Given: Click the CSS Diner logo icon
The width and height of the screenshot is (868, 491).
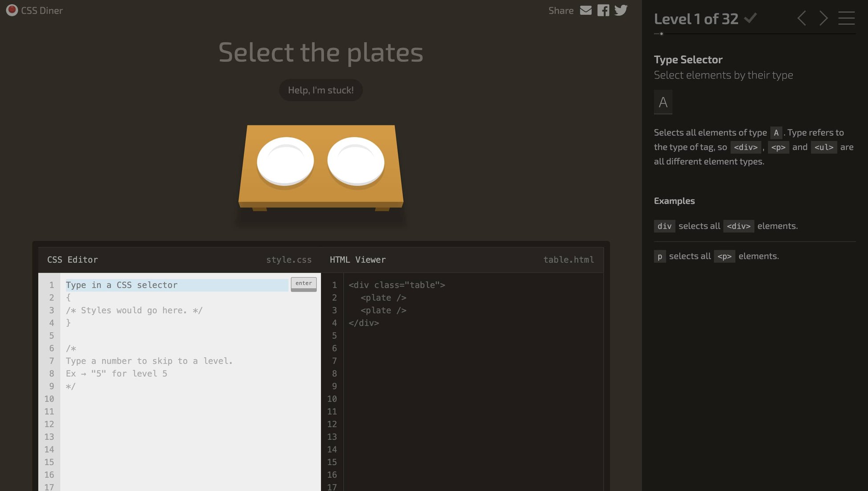Looking at the screenshot, I should (x=12, y=10).
